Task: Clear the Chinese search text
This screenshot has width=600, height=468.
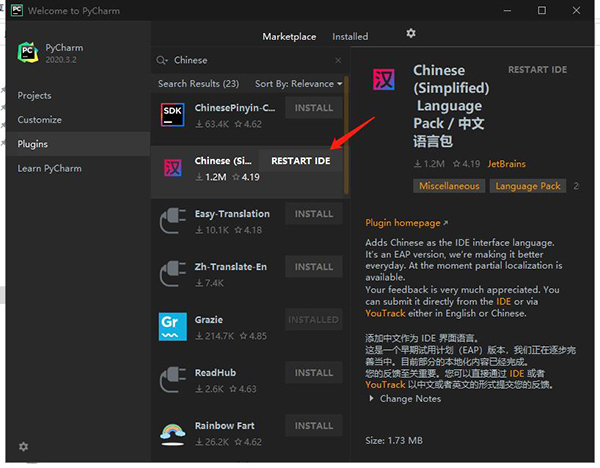Action: pos(338,60)
